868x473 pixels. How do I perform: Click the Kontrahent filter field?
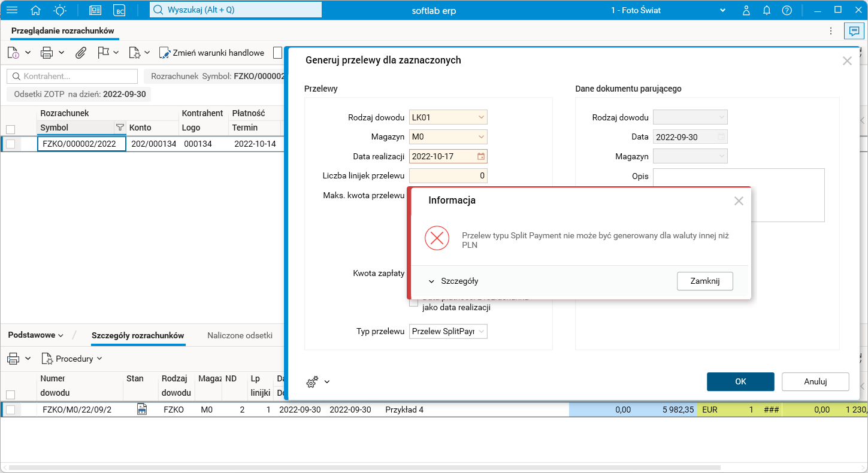coord(72,76)
